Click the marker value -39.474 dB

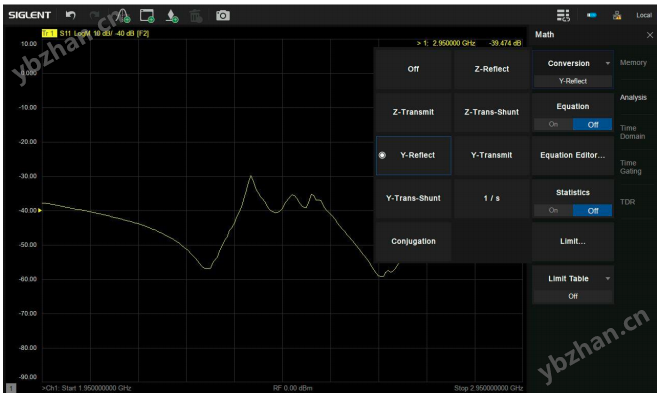[x=505, y=43]
